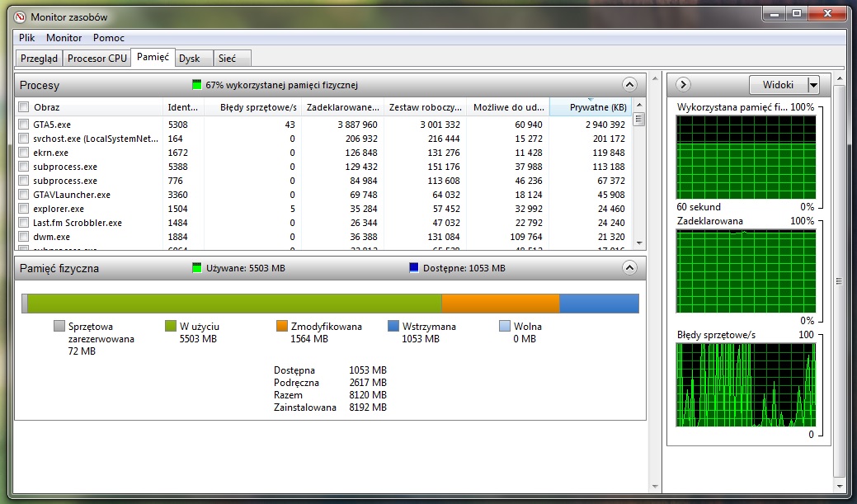The height and width of the screenshot is (504, 857).
Task: Click the Wolna legend swatch
Action: click(x=505, y=326)
